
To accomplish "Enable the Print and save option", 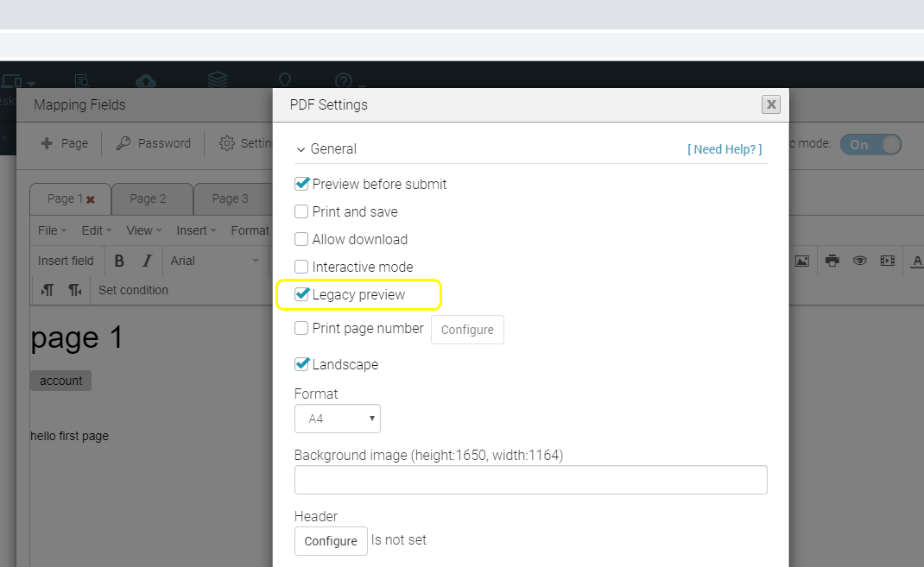I will pyautogui.click(x=301, y=211).
